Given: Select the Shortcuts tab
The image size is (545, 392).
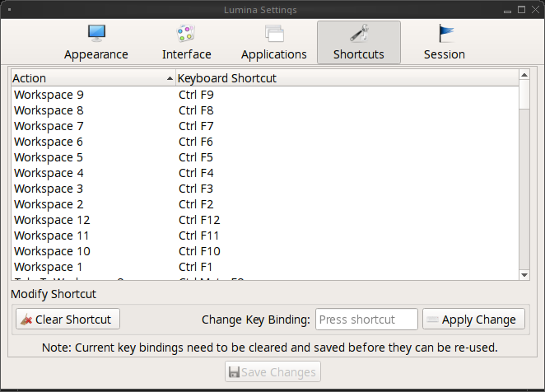Looking at the screenshot, I should (359, 43).
